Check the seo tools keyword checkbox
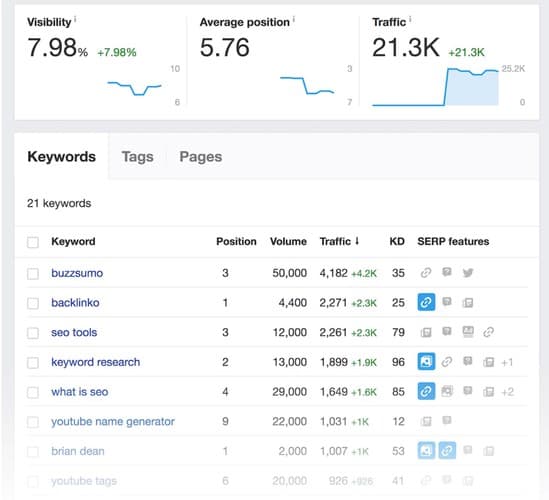 [33, 333]
